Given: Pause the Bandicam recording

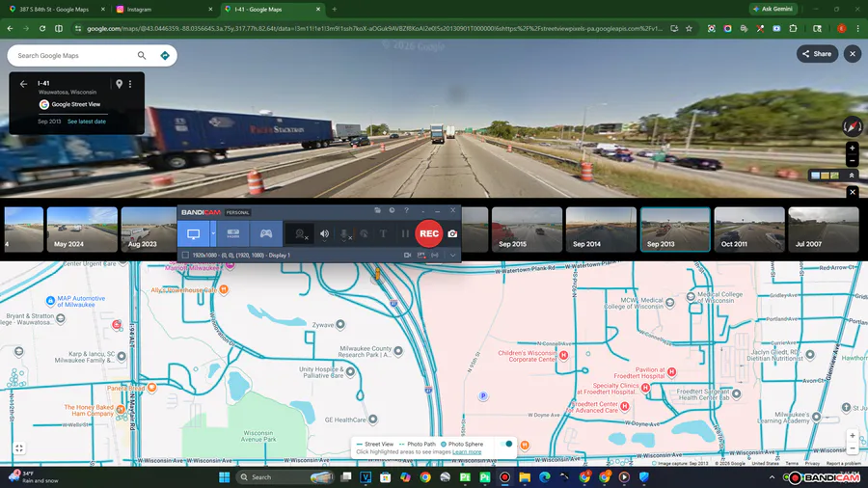Looking at the screenshot, I should click(405, 234).
